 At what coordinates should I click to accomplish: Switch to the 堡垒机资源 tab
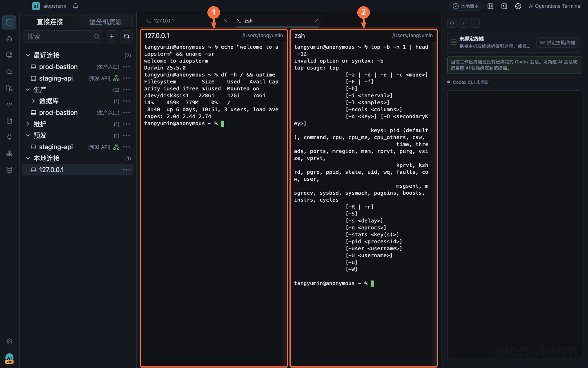pyautogui.click(x=105, y=22)
